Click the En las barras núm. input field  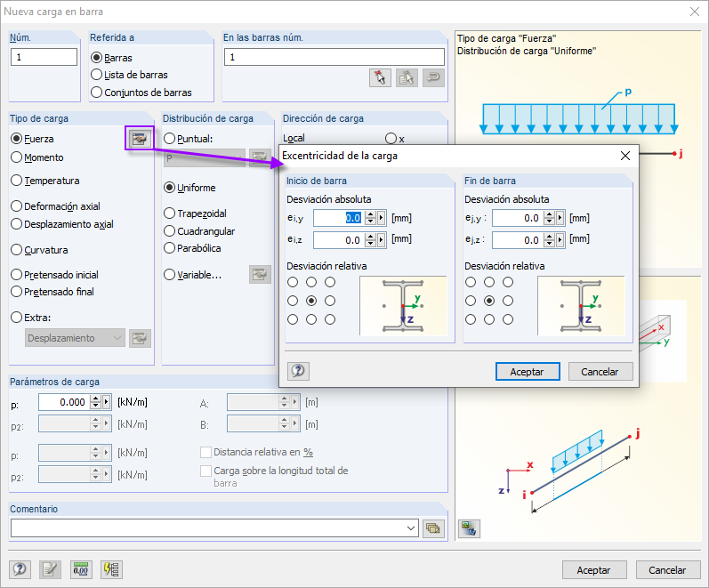tap(334, 57)
